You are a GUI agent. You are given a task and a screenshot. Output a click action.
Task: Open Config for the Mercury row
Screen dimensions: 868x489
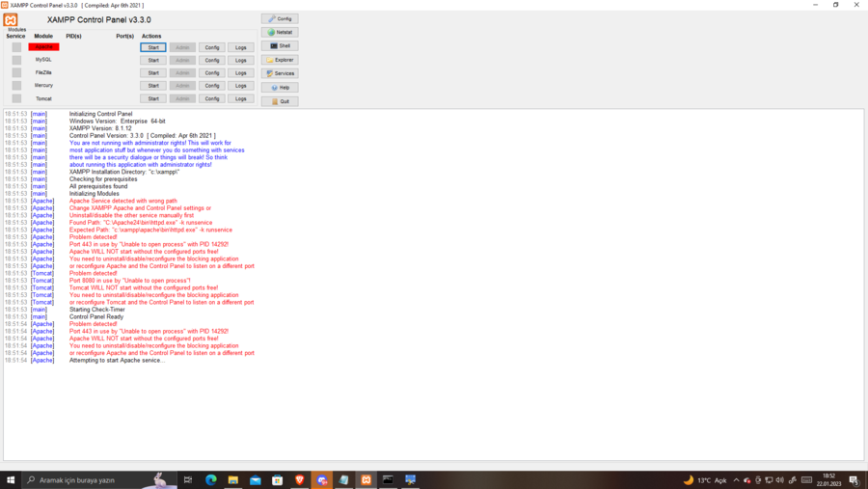(212, 86)
